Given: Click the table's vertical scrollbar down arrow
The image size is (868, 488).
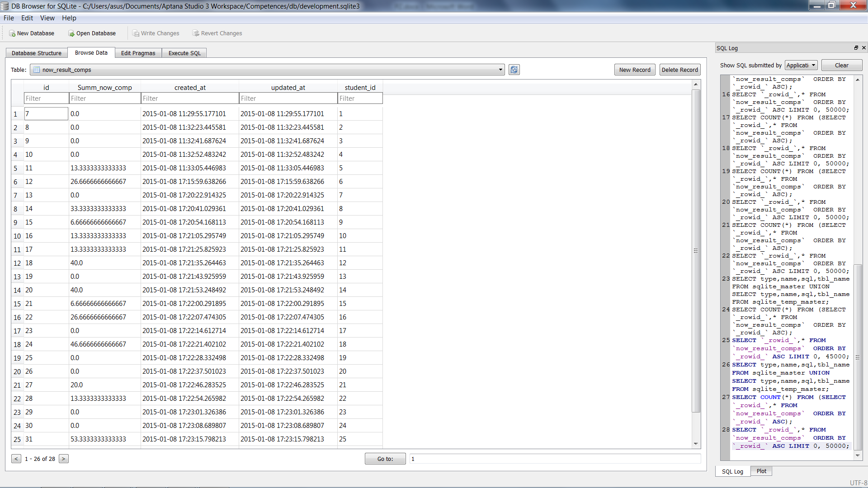Looking at the screenshot, I should [696, 444].
